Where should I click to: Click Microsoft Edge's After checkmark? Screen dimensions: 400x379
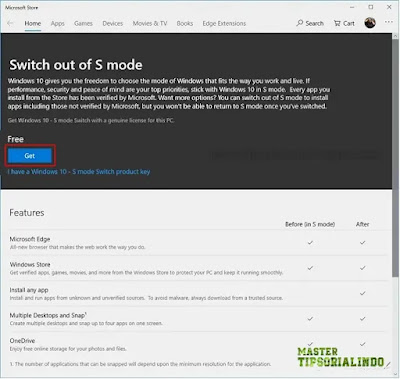[362, 243]
